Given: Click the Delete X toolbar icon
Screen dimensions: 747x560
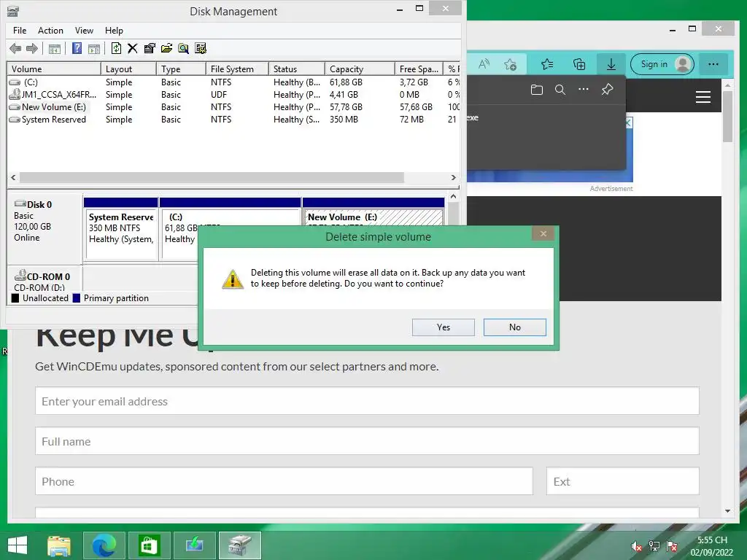Looking at the screenshot, I should [133, 48].
